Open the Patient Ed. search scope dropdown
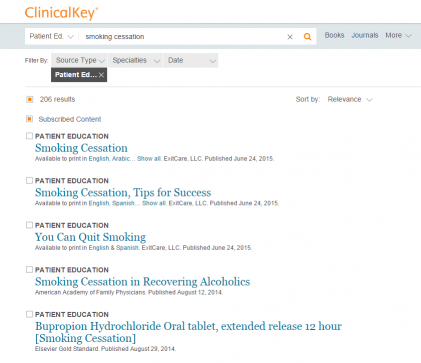 point(52,36)
